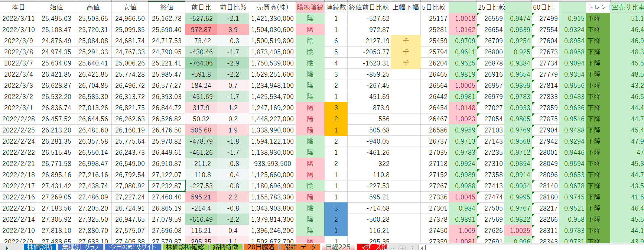The image size is (644, 250).
Task: Open the 業種別 グラフ sheet tab
Action: (80, 247)
